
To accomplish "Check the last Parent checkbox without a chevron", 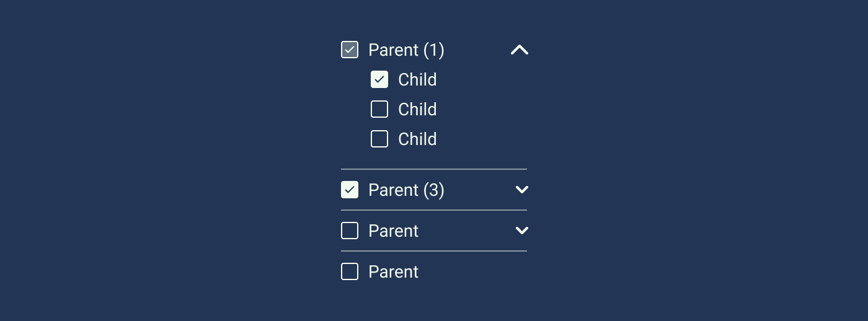I will tap(350, 271).
